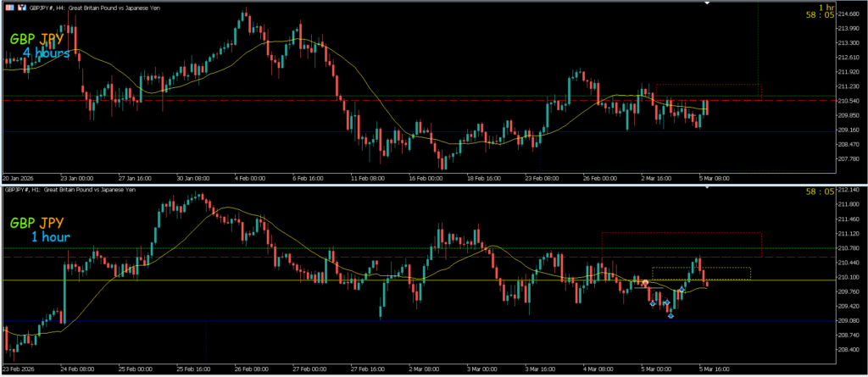Image resolution: width=868 pixels, height=377 pixels.
Task: Select the lowest blue trade marker in H1 chart
Action: pos(671,315)
